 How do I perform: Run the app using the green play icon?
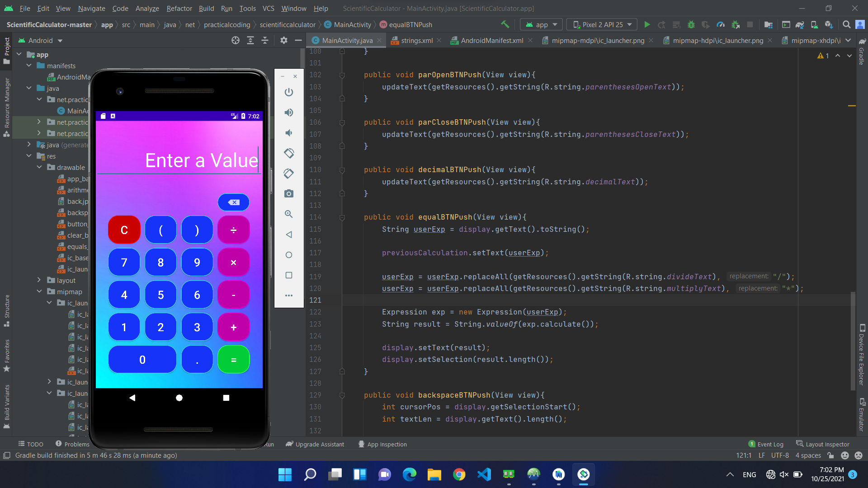tap(647, 24)
